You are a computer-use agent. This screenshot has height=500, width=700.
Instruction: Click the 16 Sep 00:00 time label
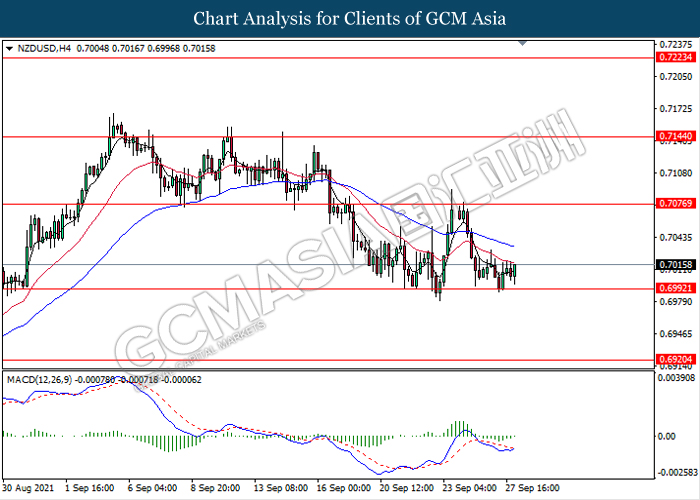[344, 488]
